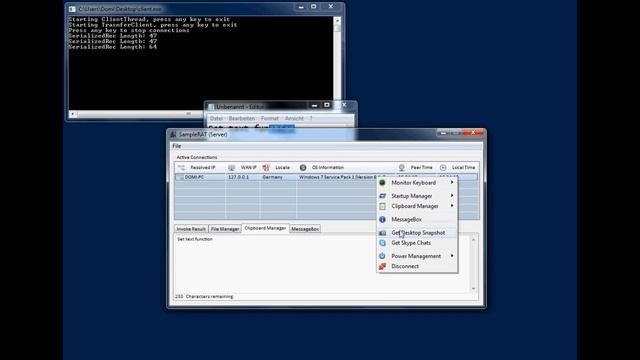Open the Datei menu in Editor window
Image resolution: width=640 pixels, height=360 pixels.
[x=216, y=118]
